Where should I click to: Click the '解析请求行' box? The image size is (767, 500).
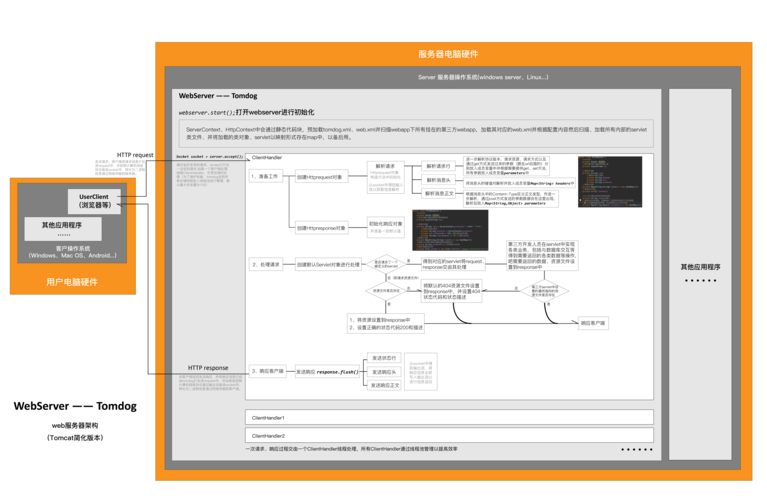click(438, 166)
